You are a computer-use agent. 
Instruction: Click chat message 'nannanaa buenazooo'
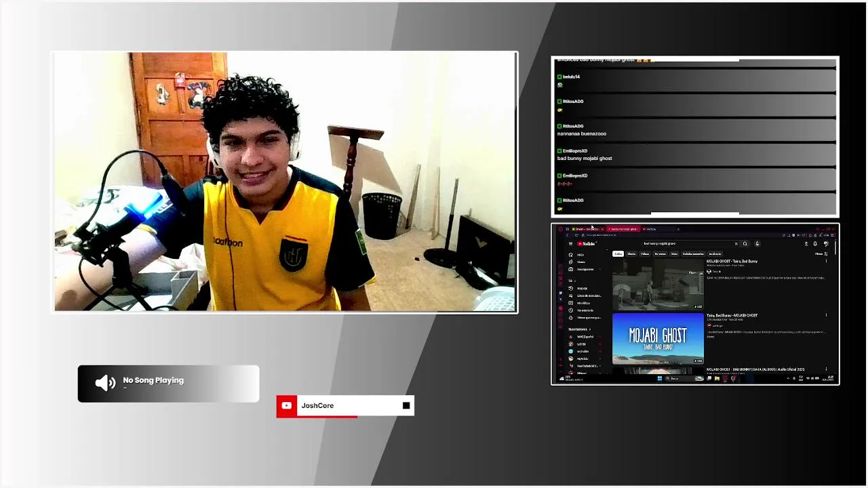[x=582, y=134]
